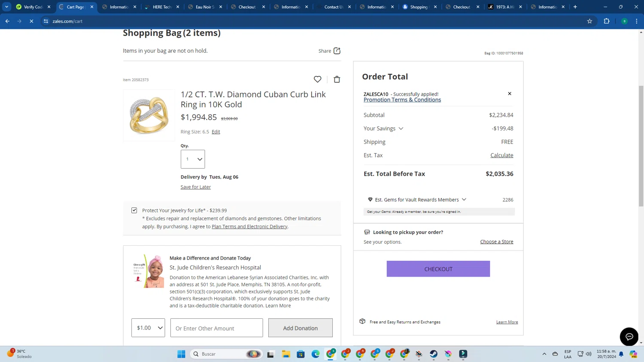
Task: Click the St. Jude donation image
Action: 149,271
